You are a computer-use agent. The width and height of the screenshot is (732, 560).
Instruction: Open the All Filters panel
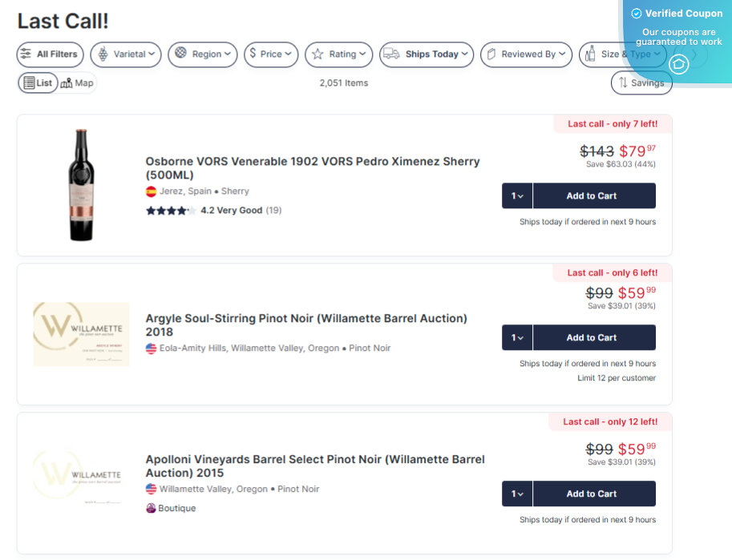coord(50,54)
